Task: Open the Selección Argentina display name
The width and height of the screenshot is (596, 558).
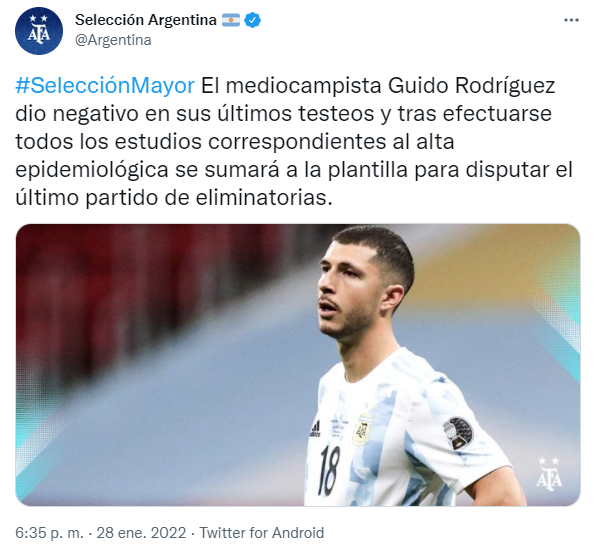Action: point(146,20)
